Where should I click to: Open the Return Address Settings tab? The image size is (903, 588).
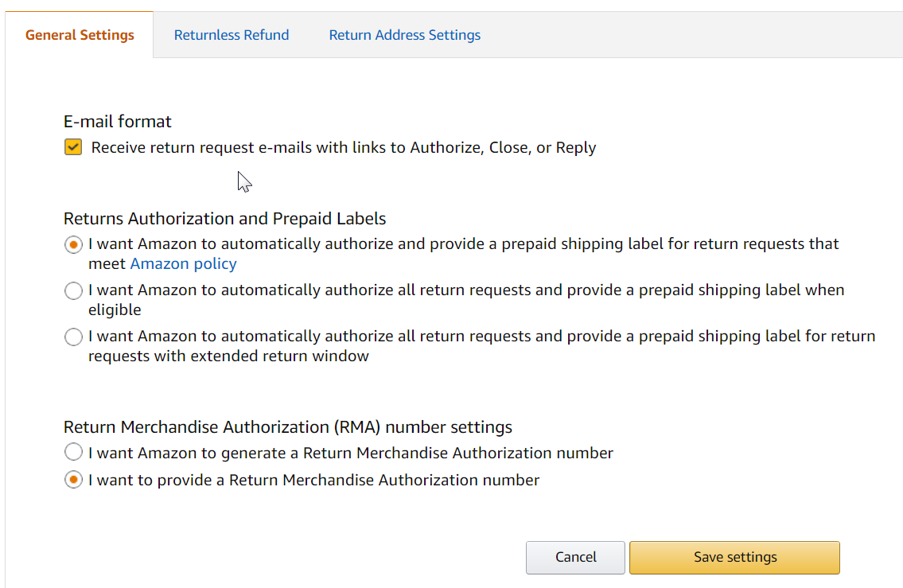[404, 35]
